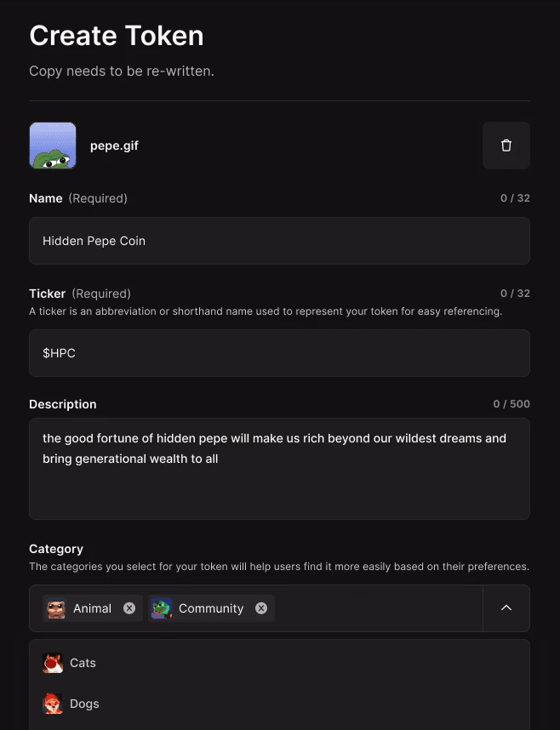Click the Category section label
The height and width of the screenshot is (730, 560).
click(56, 549)
